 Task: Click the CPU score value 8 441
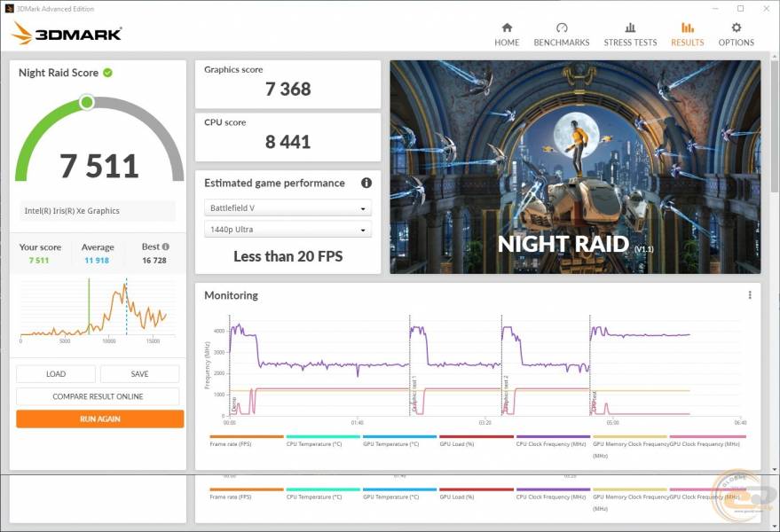tap(288, 142)
